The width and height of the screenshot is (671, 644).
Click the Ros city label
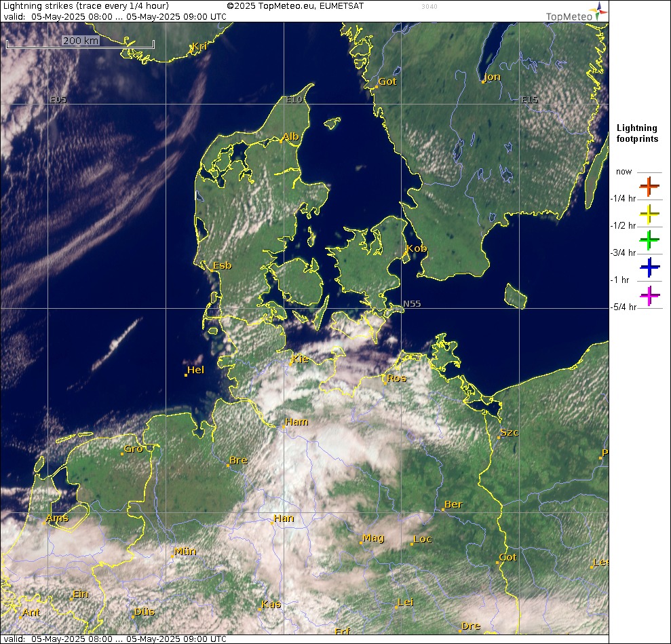(x=397, y=378)
